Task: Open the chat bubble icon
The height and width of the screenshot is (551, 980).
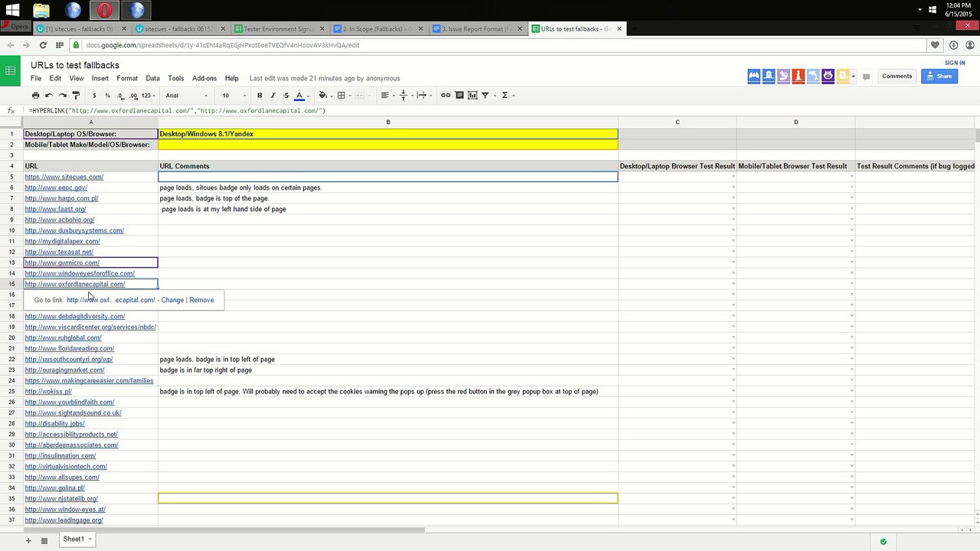Action: coord(866,77)
